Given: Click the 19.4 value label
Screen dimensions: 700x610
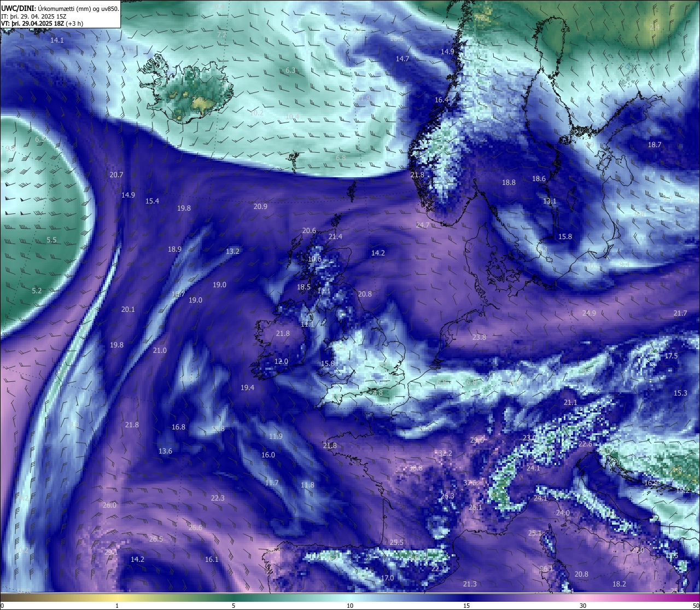Looking at the screenshot, I should pyautogui.click(x=247, y=388).
